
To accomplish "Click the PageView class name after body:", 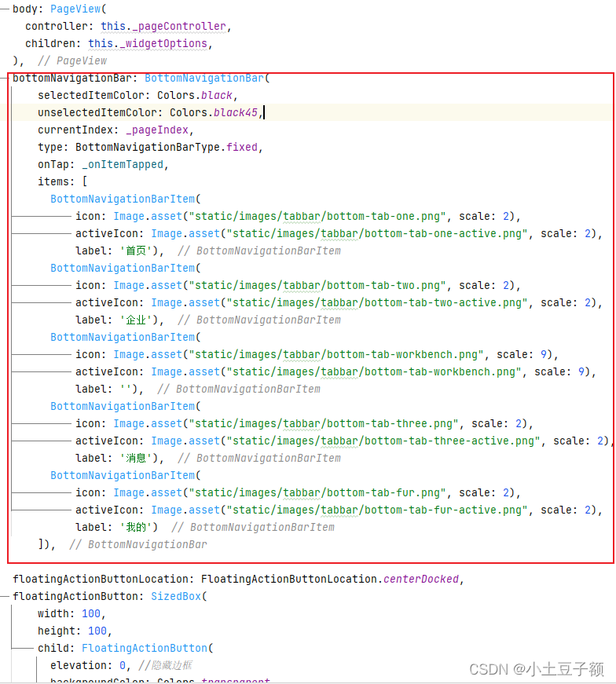I will point(75,9).
